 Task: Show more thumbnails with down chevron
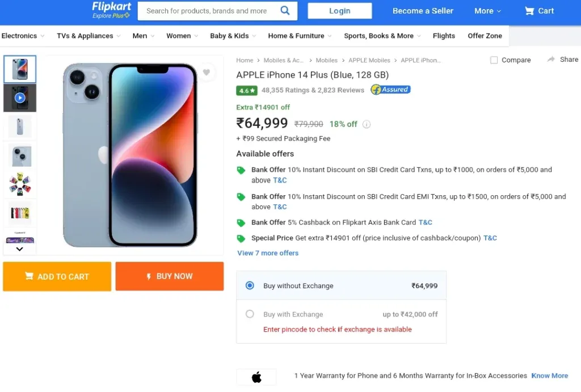point(20,249)
